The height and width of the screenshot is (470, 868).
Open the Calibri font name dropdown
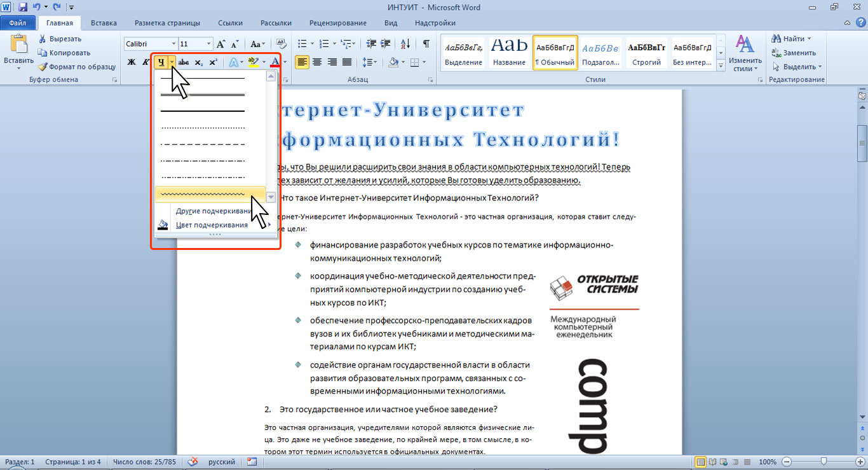tap(173, 44)
